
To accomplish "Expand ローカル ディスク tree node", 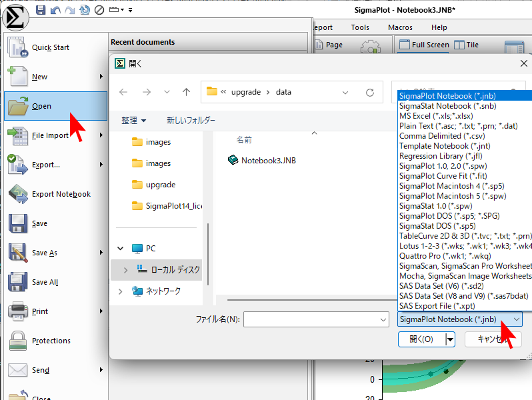I will click(126, 269).
